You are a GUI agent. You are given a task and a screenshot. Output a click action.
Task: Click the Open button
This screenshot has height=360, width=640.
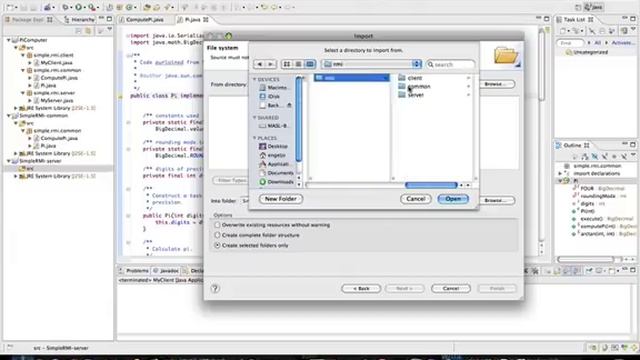click(453, 199)
